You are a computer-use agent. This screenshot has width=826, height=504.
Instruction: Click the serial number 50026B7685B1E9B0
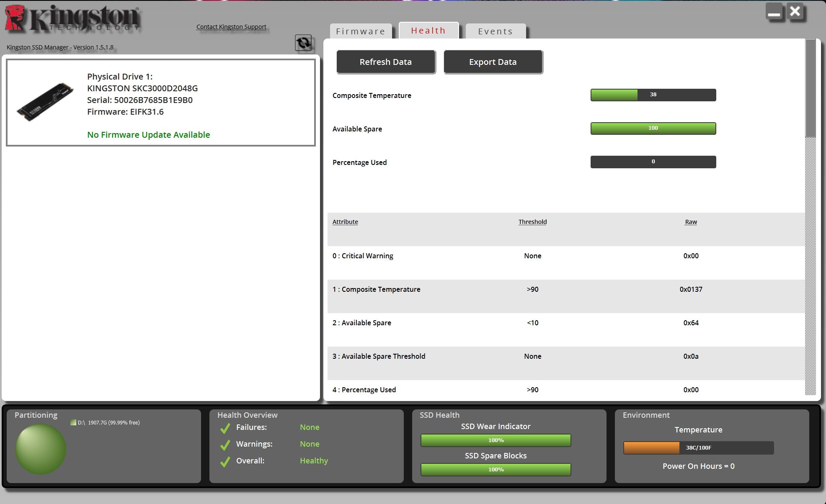[153, 100]
